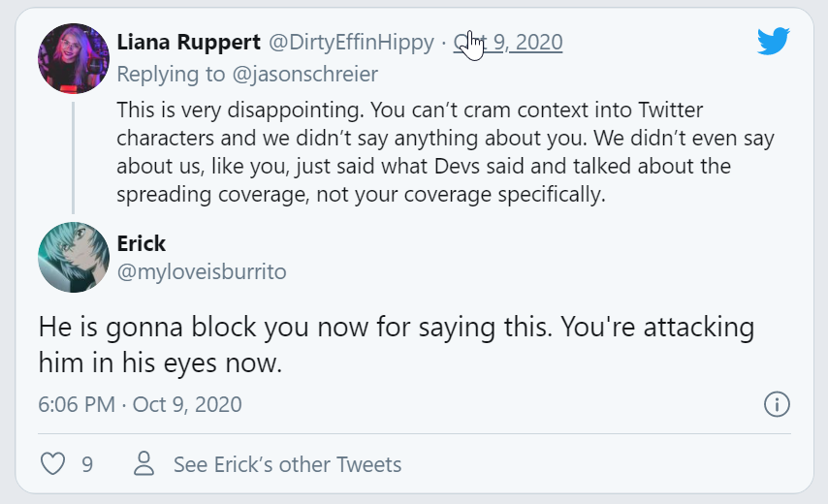Open the tweet info circle icon
The image size is (828, 504).
pyautogui.click(x=777, y=404)
